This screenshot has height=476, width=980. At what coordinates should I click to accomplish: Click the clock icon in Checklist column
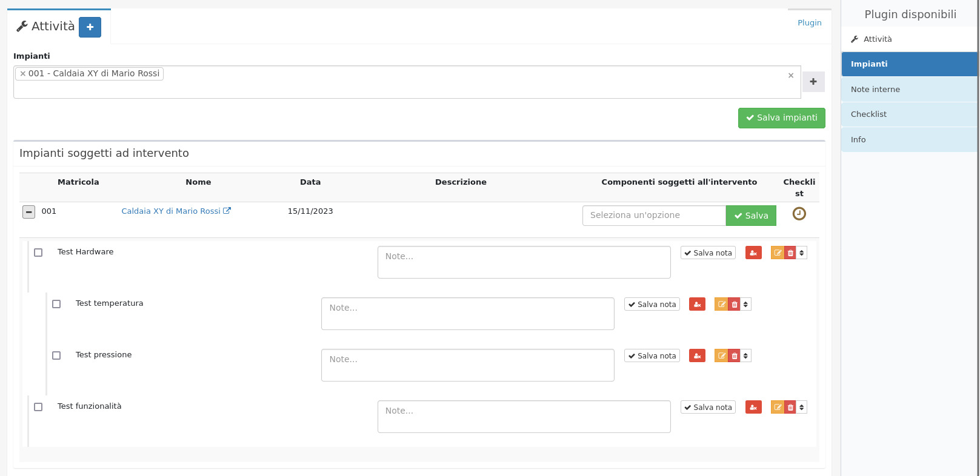click(799, 214)
